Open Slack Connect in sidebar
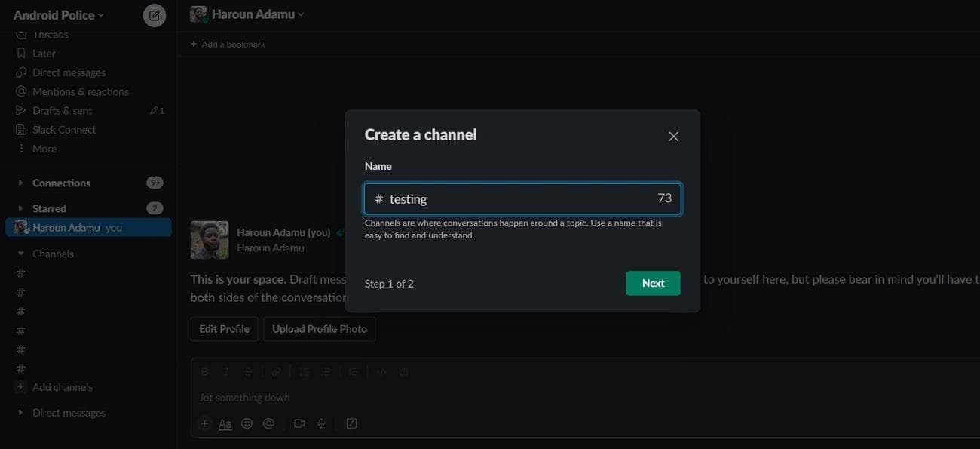Image resolution: width=980 pixels, height=449 pixels. [x=64, y=130]
